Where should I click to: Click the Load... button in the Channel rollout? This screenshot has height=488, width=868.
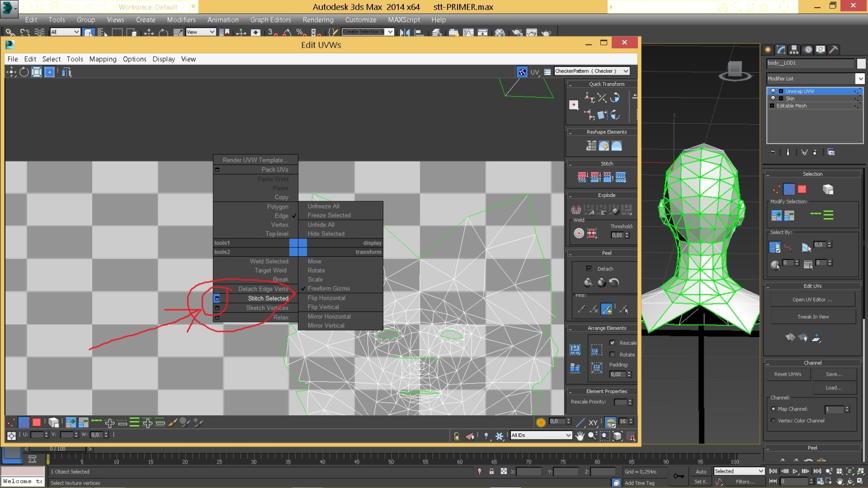[834, 388]
